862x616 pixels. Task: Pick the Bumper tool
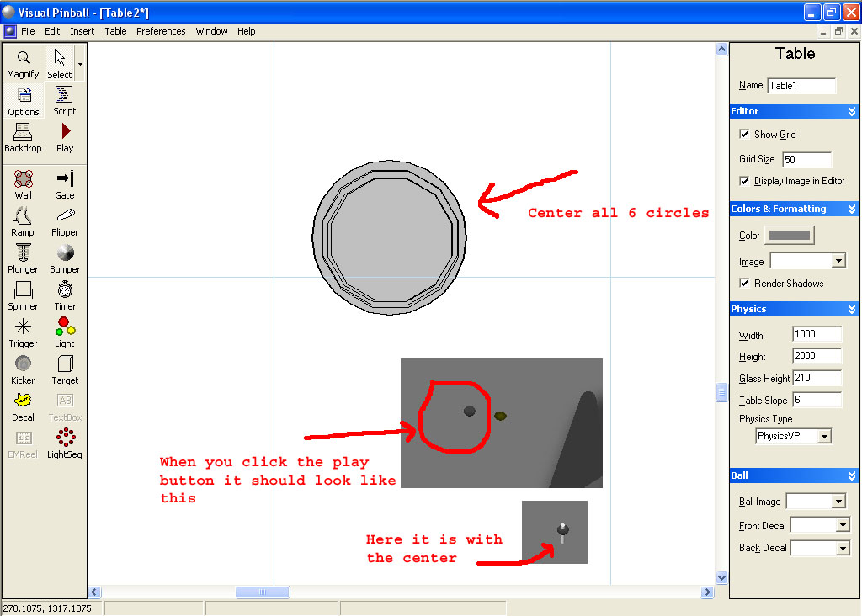pos(65,258)
